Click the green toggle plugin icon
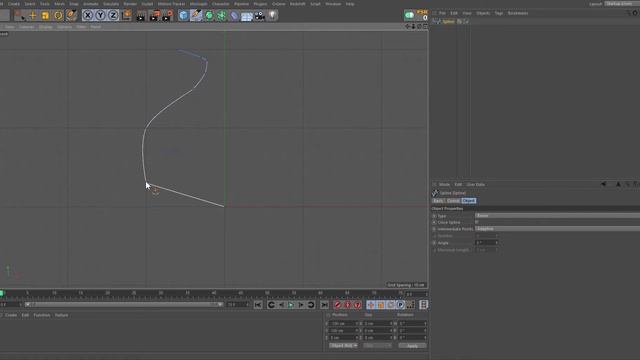Image resolution: width=640 pixels, height=360 pixels. (409, 16)
